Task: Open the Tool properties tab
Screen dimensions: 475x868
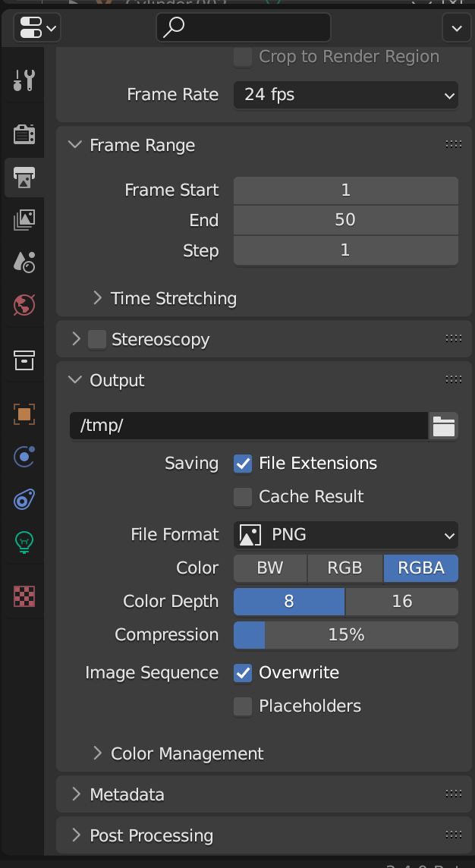Action: tap(24, 81)
